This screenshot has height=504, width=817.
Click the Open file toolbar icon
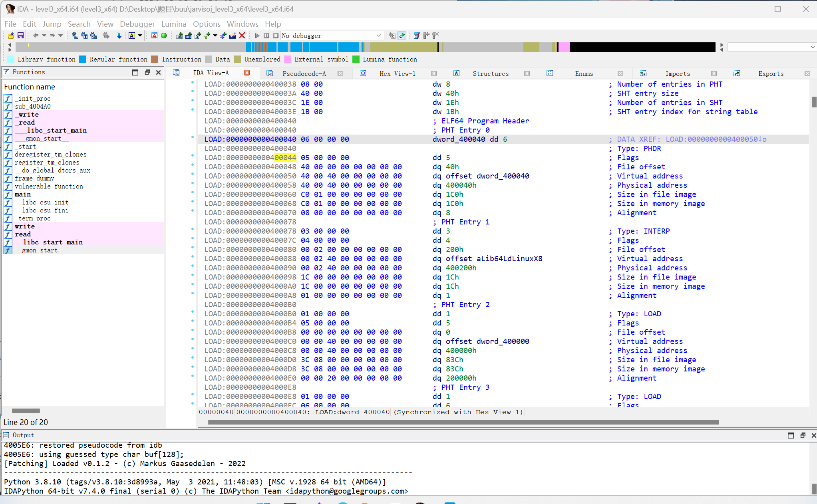(11, 36)
